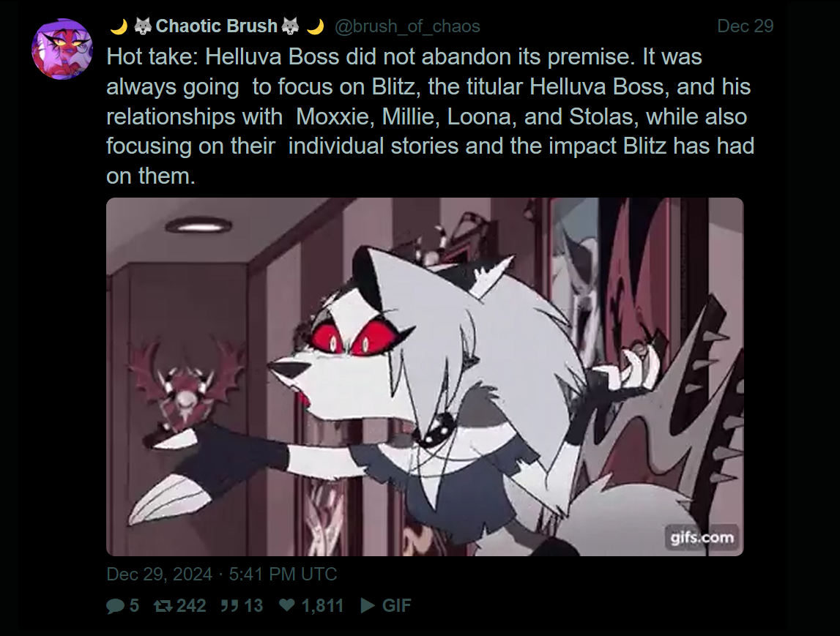
Task: Click the wolf emoji right of Chaotic Brush
Action: [290, 26]
